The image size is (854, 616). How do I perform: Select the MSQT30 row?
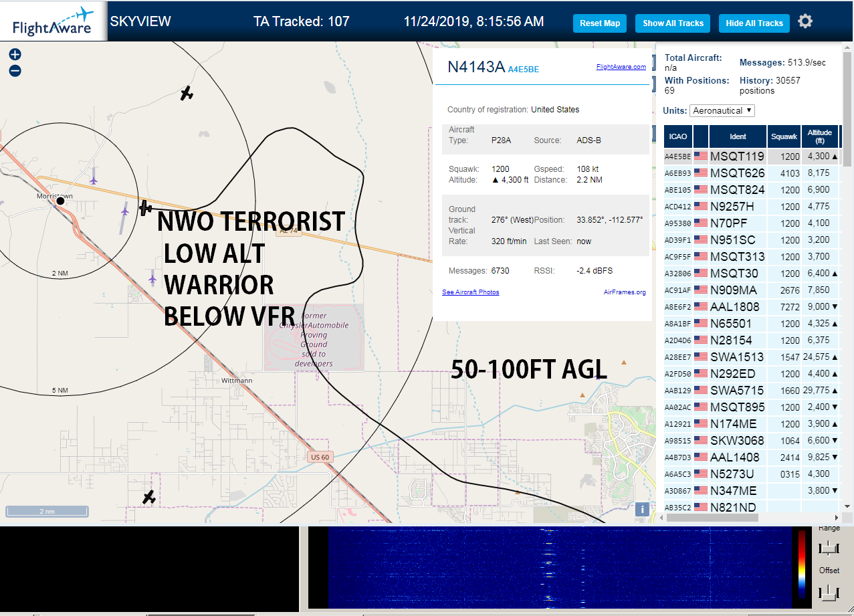pos(752,274)
